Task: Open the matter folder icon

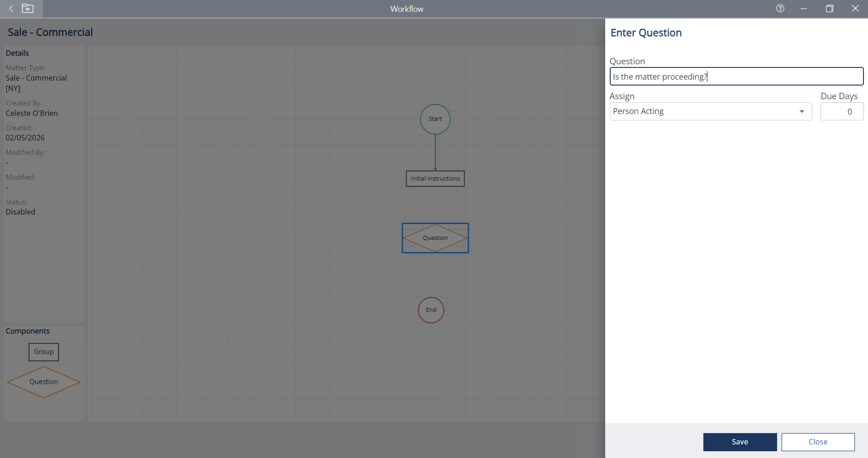Action: (28, 9)
